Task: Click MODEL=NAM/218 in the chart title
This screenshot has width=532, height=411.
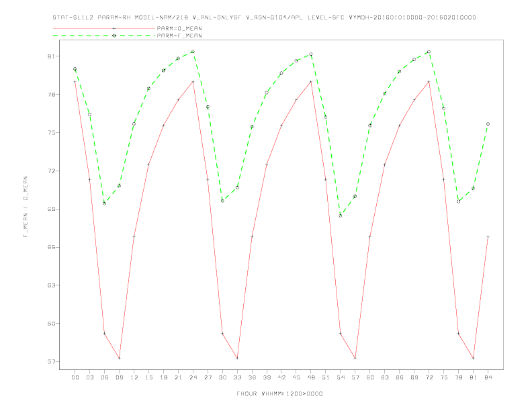Action: 161,17
